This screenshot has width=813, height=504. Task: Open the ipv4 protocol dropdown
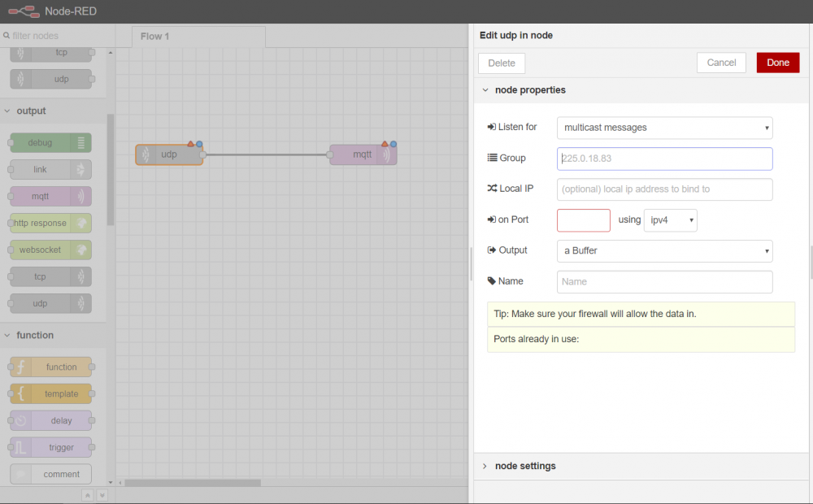[670, 220]
